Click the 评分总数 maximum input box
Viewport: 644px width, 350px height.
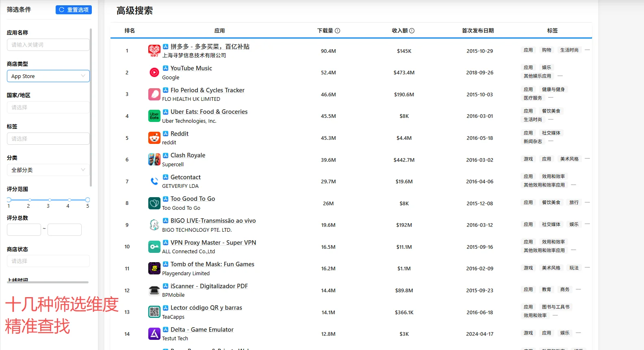tap(65, 230)
